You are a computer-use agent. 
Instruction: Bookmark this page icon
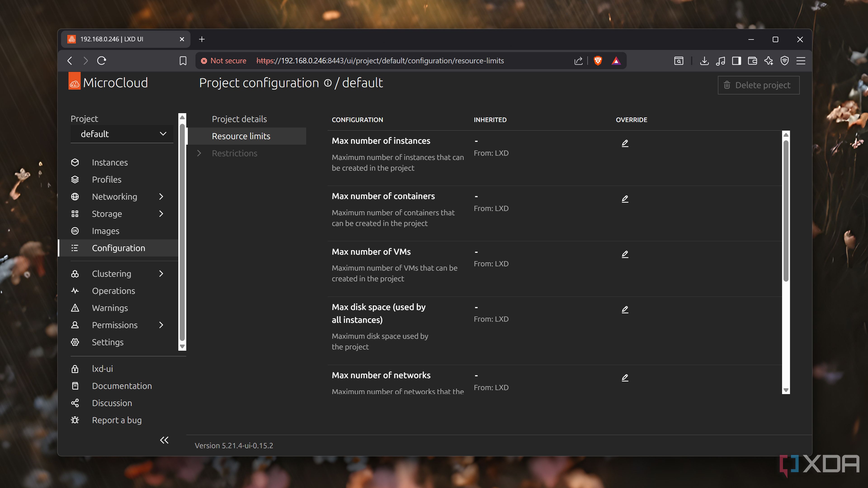pyautogui.click(x=183, y=61)
